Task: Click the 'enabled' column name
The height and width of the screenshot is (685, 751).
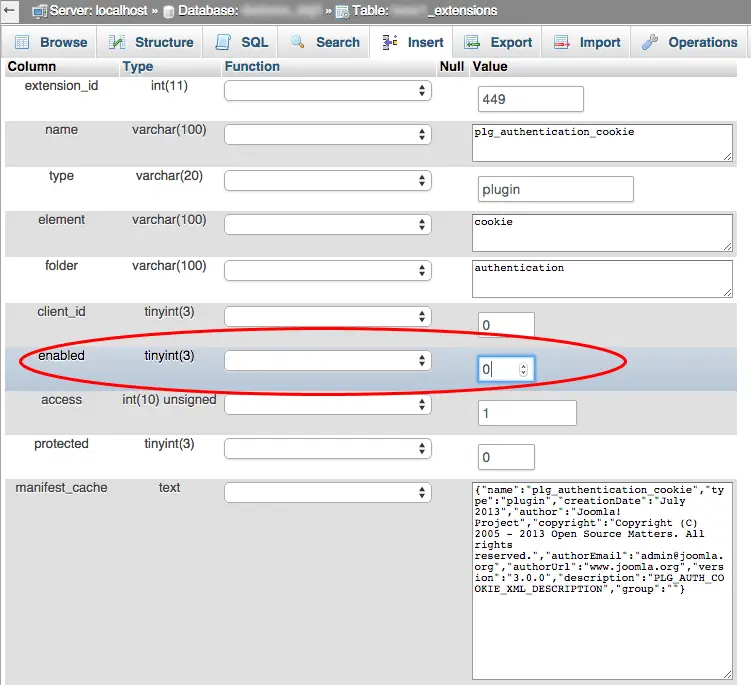Action: point(61,355)
